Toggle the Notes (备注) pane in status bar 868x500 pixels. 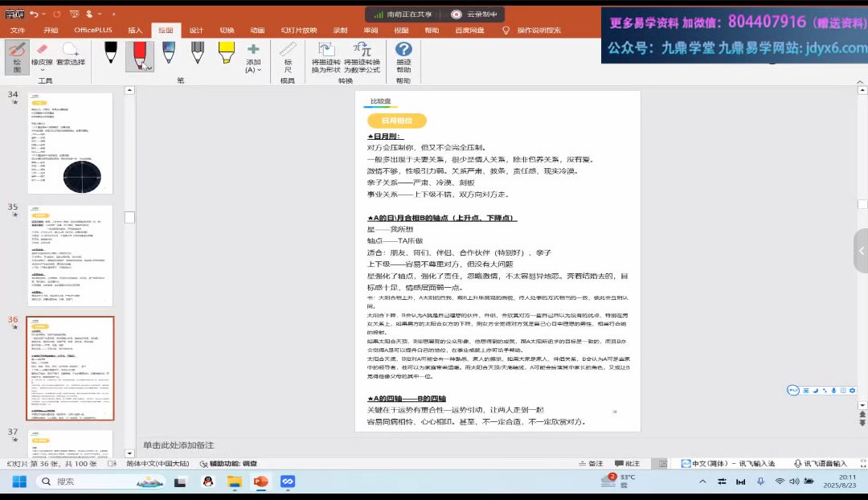[x=590, y=464]
